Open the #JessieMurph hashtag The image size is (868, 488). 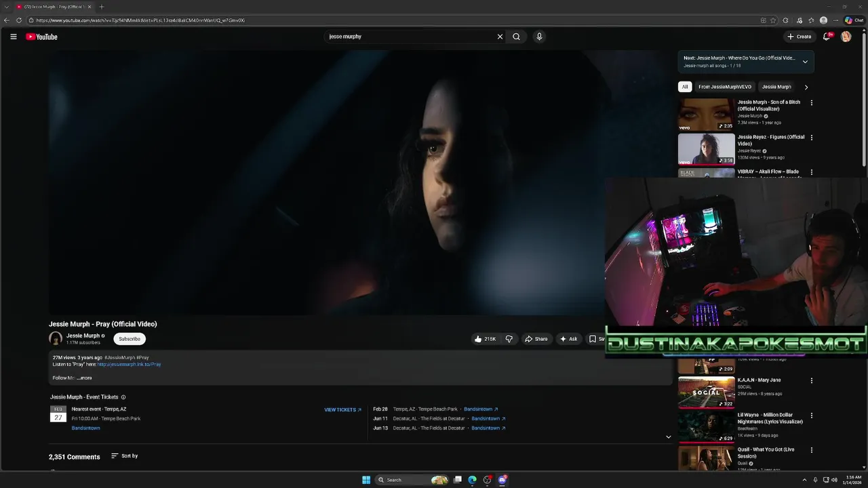(119, 357)
